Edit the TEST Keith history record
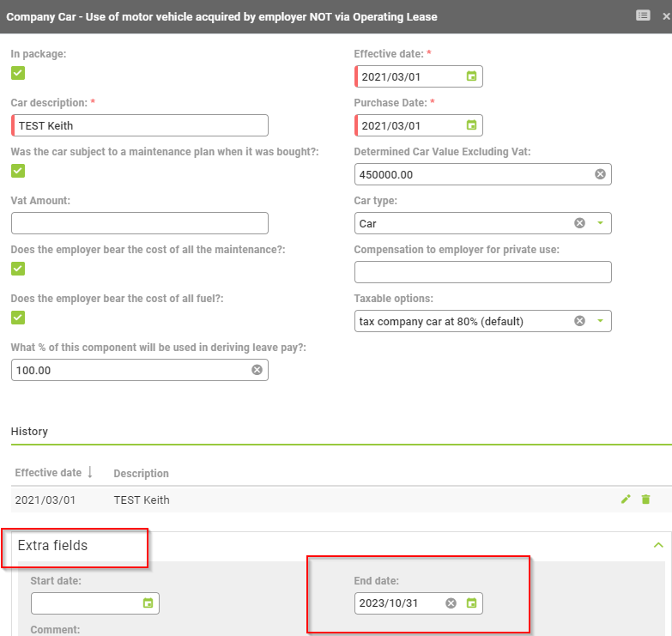Viewport: 672px width, 636px height. tap(627, 500)
